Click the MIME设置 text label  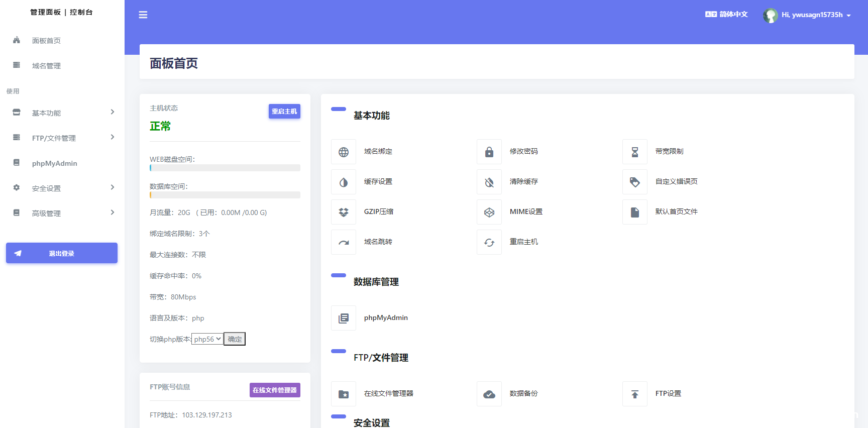(x=526, y=212)
